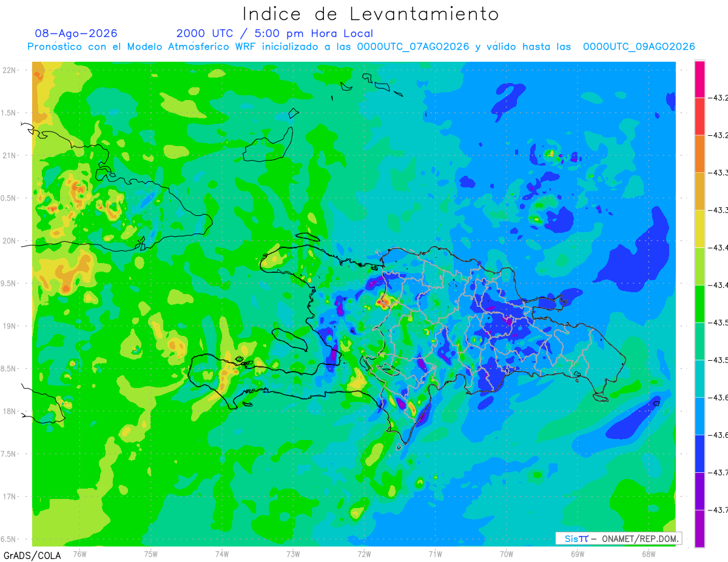
Task: Click latitude label '22N'
Action: [x=10, y=70]
